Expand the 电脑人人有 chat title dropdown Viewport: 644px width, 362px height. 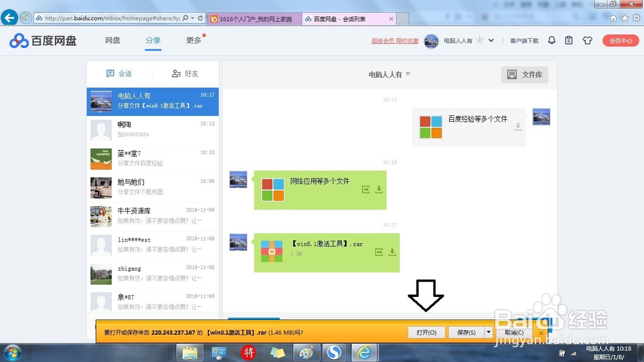[408, 74]
